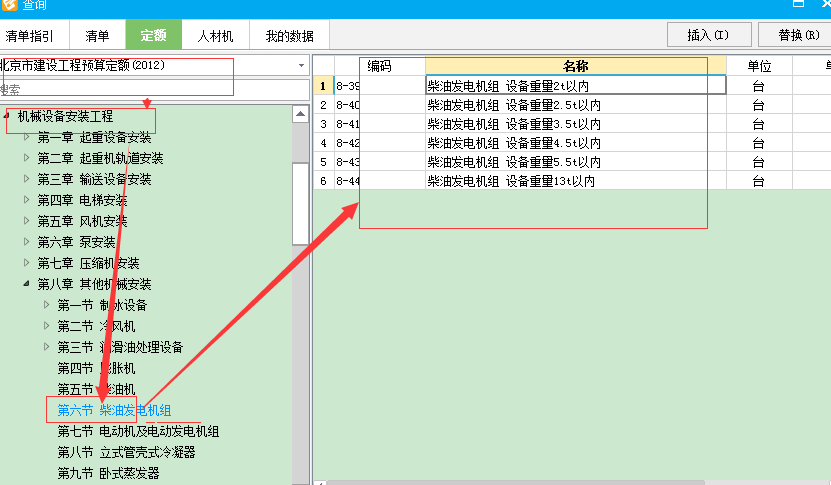Click the 名称 column header
The width and height of the screenshot is (831, 485).
576,66
